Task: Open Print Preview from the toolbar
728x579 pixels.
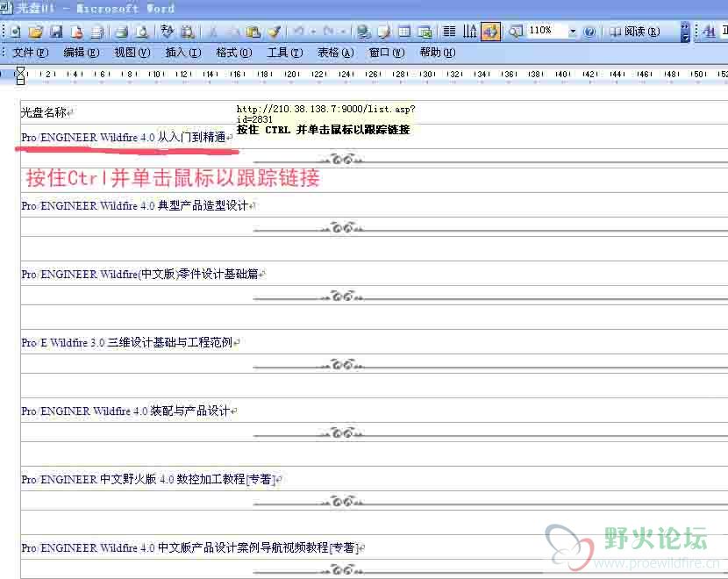Action: point(142,32)
